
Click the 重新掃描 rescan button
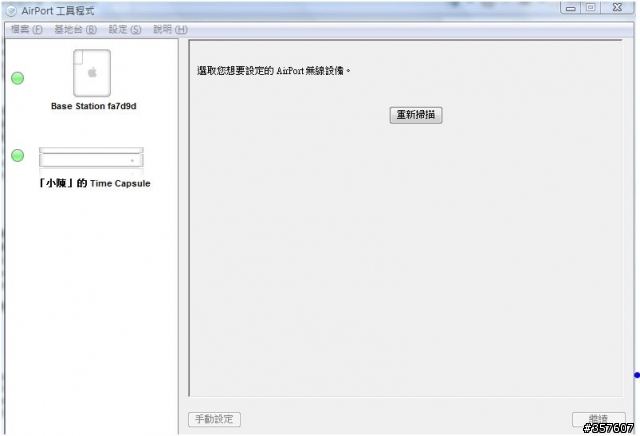tap(416, 115)
